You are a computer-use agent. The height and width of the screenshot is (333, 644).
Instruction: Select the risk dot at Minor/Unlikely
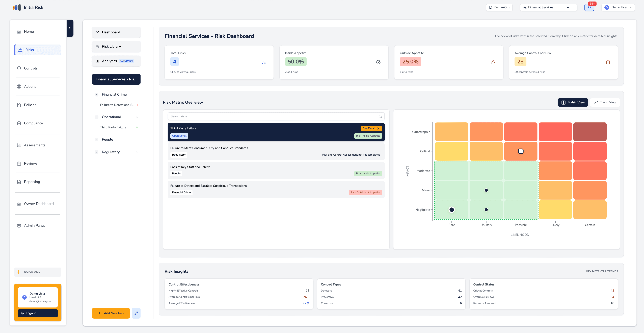click(486, 190)
